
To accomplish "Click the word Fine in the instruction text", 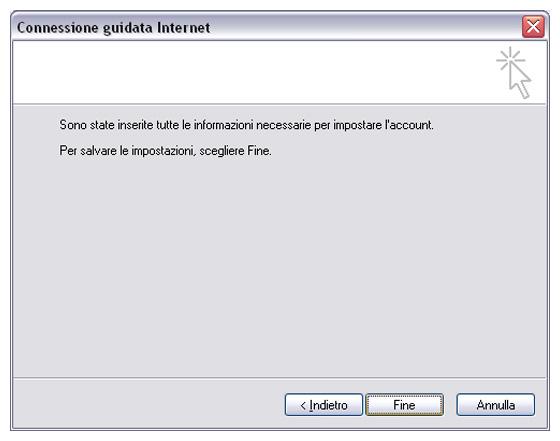I will pyautogui.click(x=258, y=150).
